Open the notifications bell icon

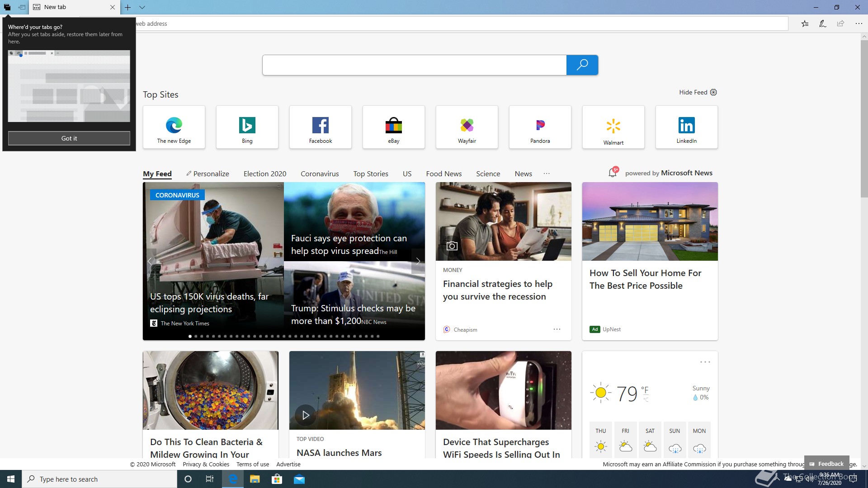pyautogui.click(x=613, y=172)
